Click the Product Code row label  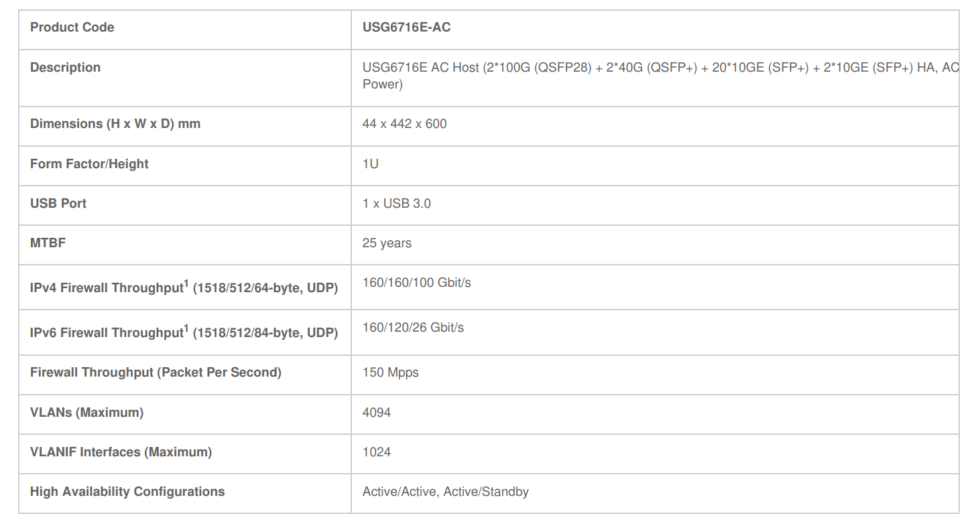[72, 27]
